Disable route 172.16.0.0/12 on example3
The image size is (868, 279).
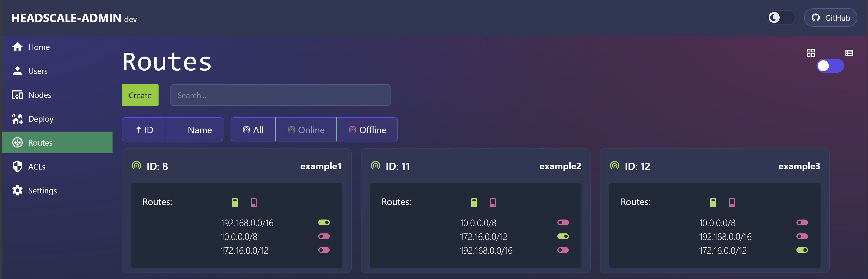(x=802, y=250)
